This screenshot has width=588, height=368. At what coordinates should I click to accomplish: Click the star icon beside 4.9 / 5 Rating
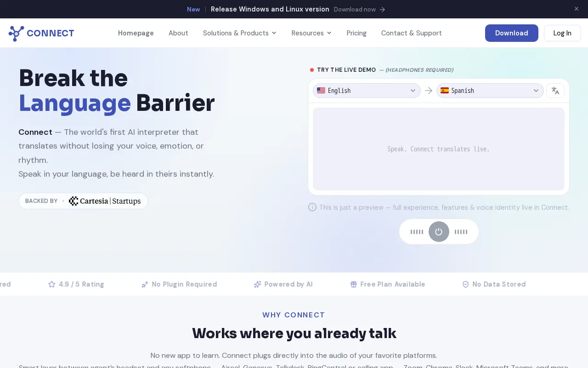point(52,284)
